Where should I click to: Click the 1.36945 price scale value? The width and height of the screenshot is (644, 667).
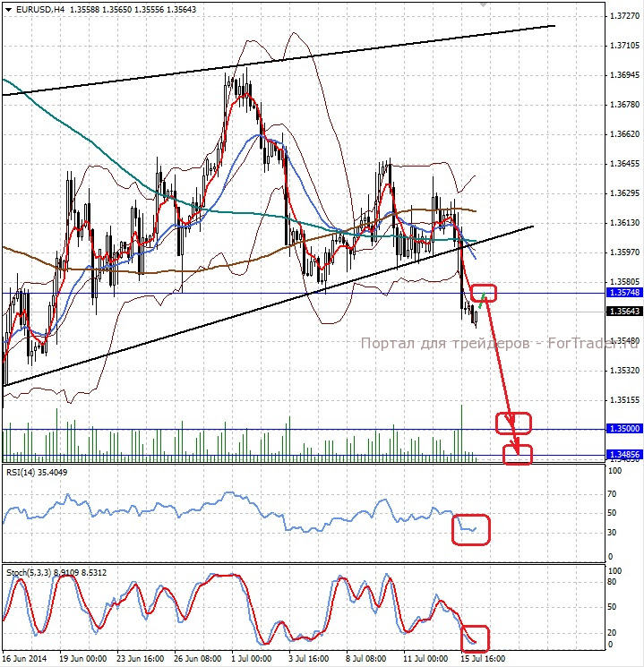(624, 75)
